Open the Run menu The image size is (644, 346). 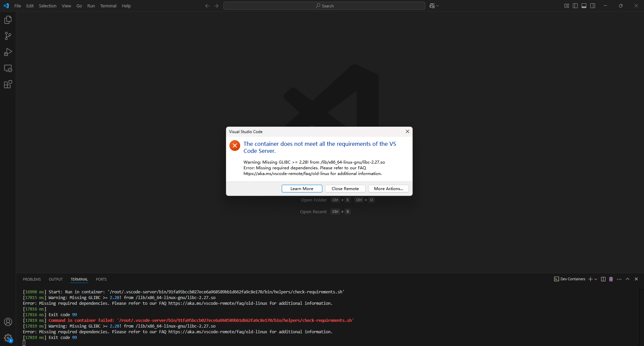point(91,6)
